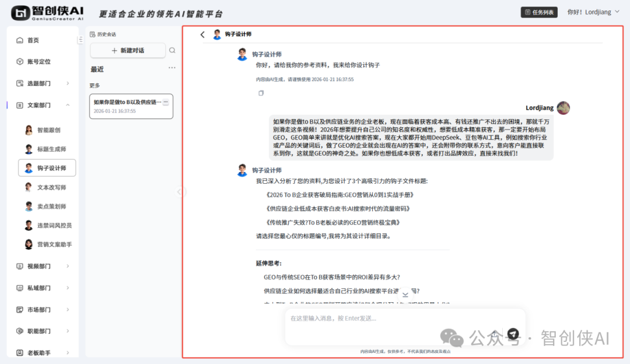
Task: Click the 文案部门 icon
Action: [x=20, y=105]
